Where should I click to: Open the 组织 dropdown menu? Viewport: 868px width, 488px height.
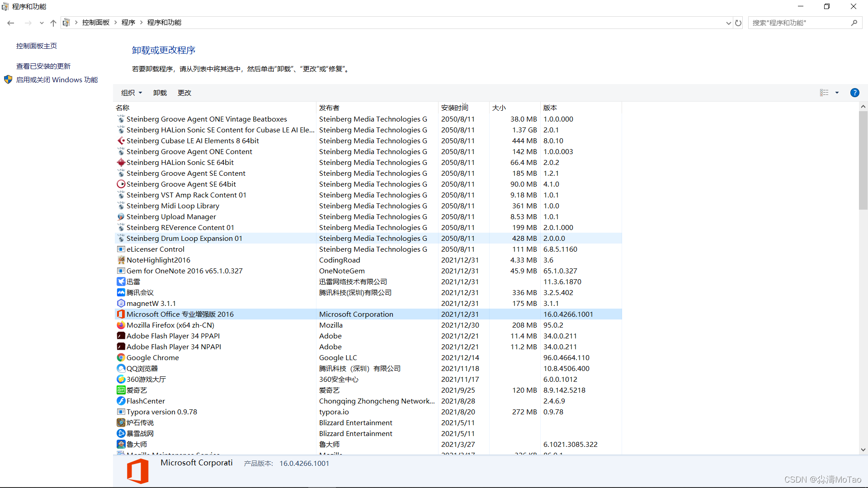[132, 93]
